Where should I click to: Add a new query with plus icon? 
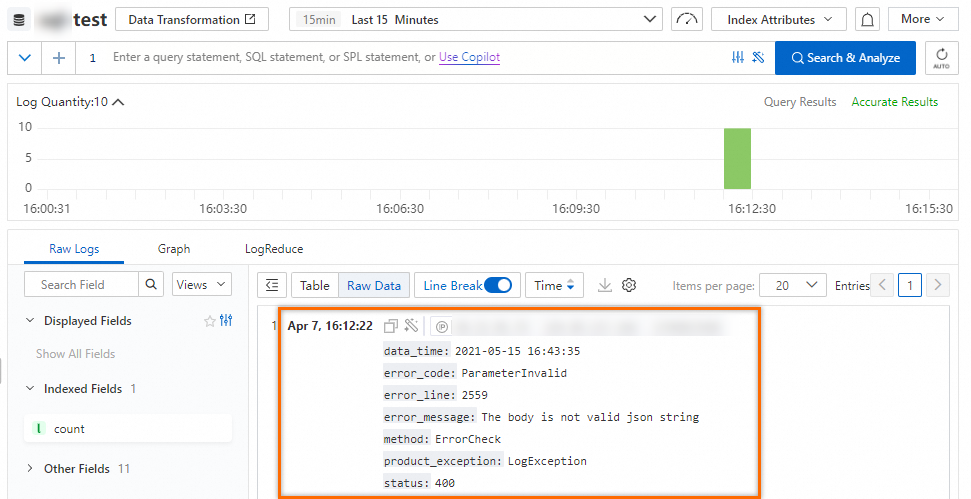tap(59, 58)
